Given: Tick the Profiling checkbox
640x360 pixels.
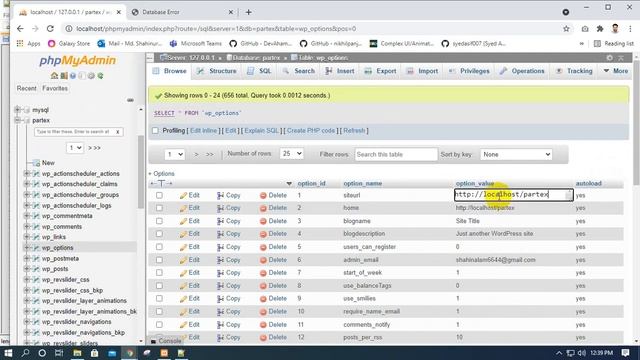Looking at the screenshot, I should tap(155, 131).
